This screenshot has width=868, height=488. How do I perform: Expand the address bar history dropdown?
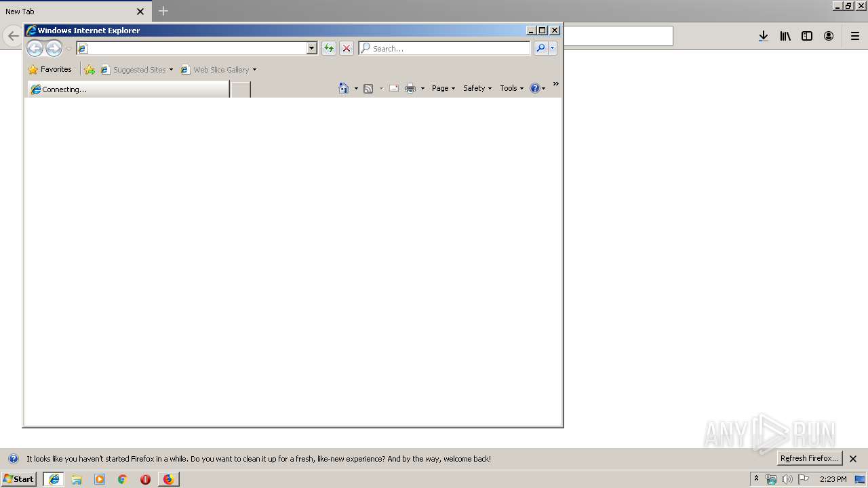click(312, 48)
